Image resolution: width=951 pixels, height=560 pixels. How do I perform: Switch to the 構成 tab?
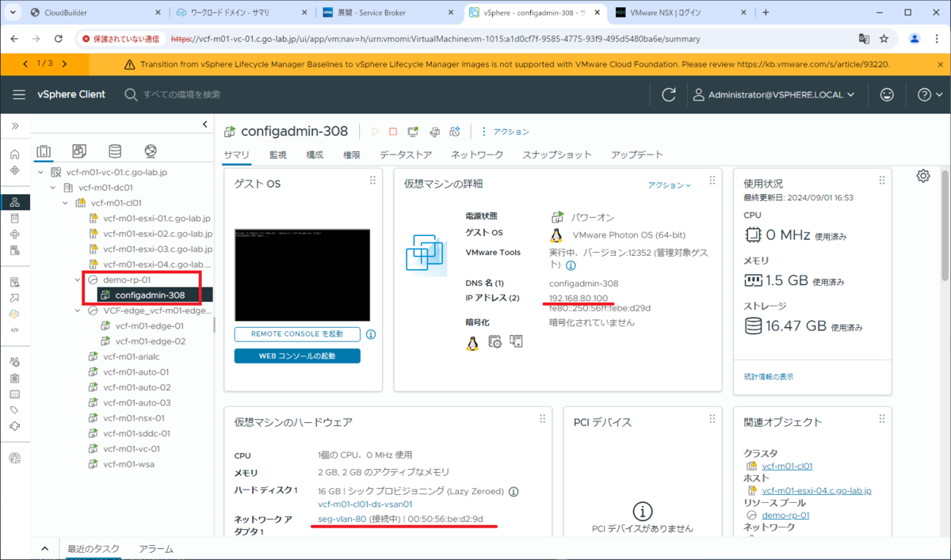pyautogui.click(x=315, y=154)
